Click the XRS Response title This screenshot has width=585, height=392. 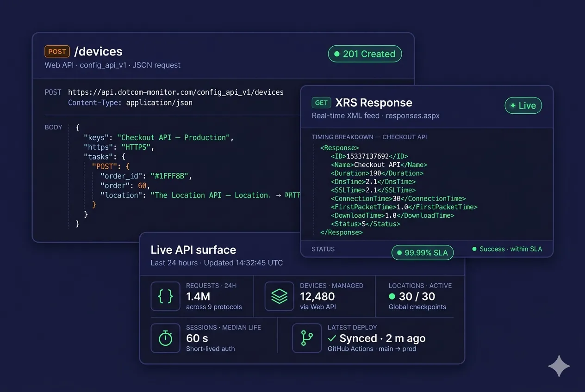point(373,103)
